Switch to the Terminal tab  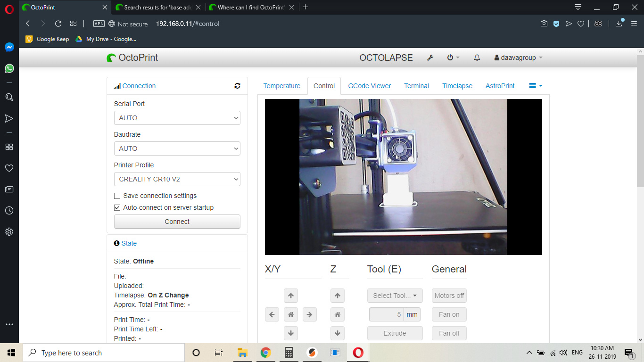pyautogui.click(x=416, y=86)
